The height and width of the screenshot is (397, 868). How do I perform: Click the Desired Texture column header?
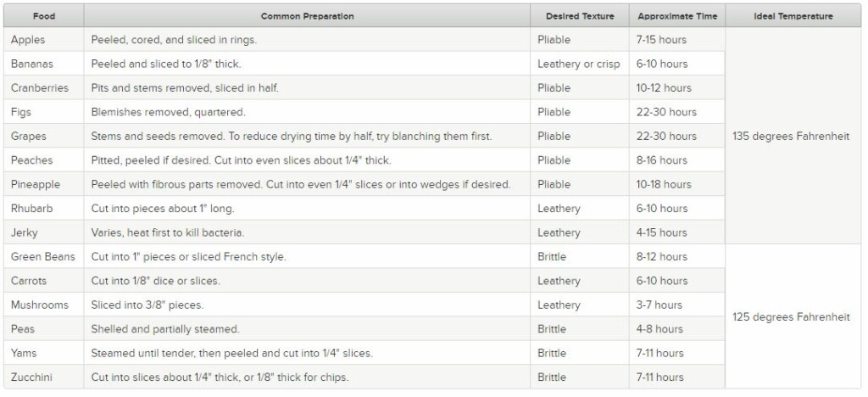click(580, 16)
